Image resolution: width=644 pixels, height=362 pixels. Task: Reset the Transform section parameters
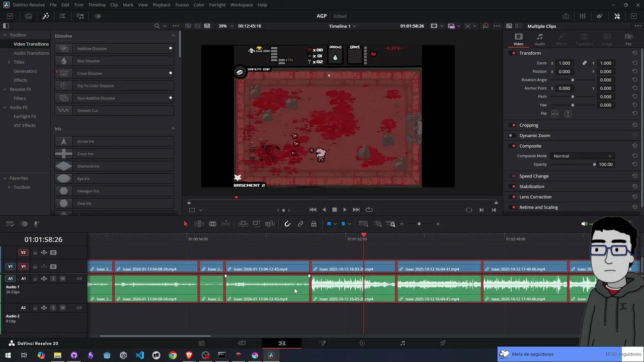pyautogui.click(x=635, y=53)
